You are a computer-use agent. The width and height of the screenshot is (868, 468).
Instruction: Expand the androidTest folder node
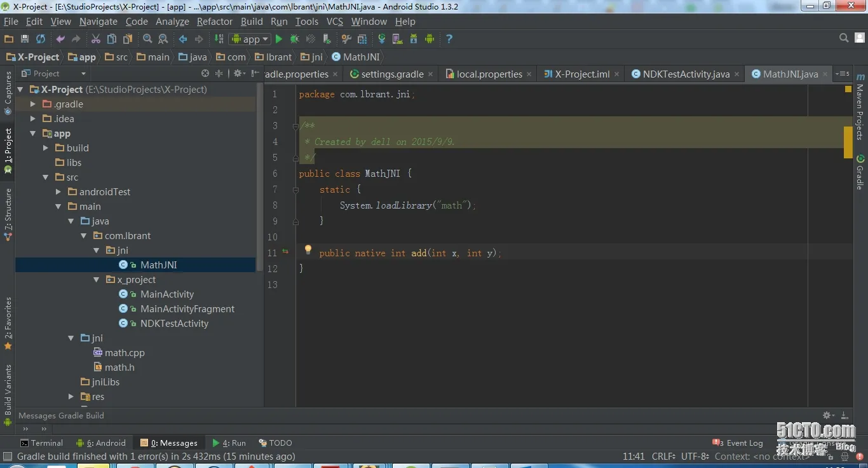pos(58,192)
